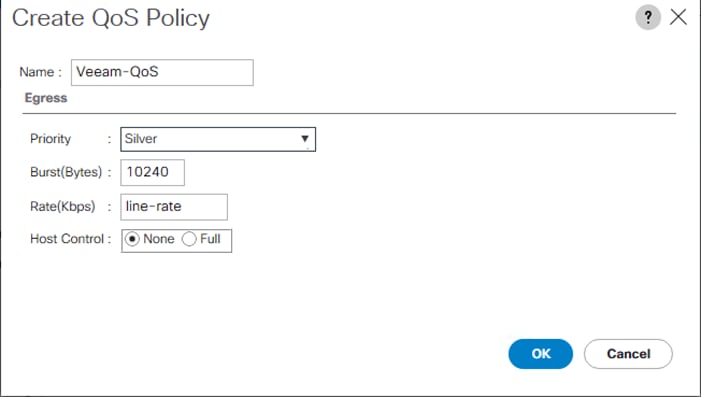701x397 pixels.
Task: Click the Rate(Kbps) label text
Action: (63, 207)
